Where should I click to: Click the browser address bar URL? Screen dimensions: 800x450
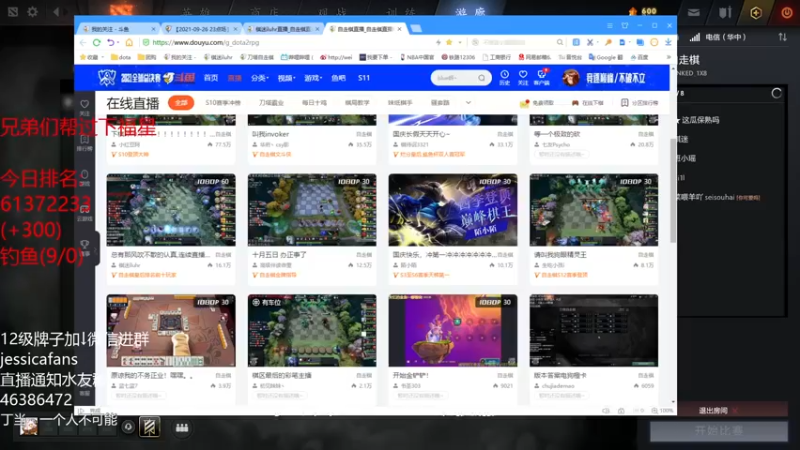(206, 42)
